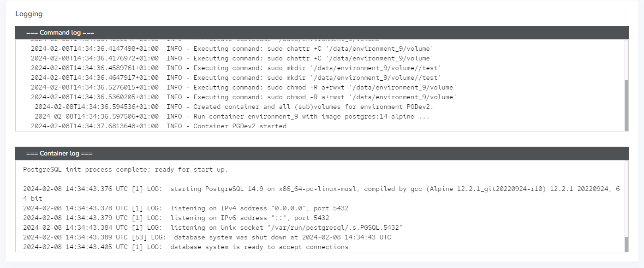The image size is (644, 268).
Task: Click the 'Run container environment_9' log line
Action: 232,116
